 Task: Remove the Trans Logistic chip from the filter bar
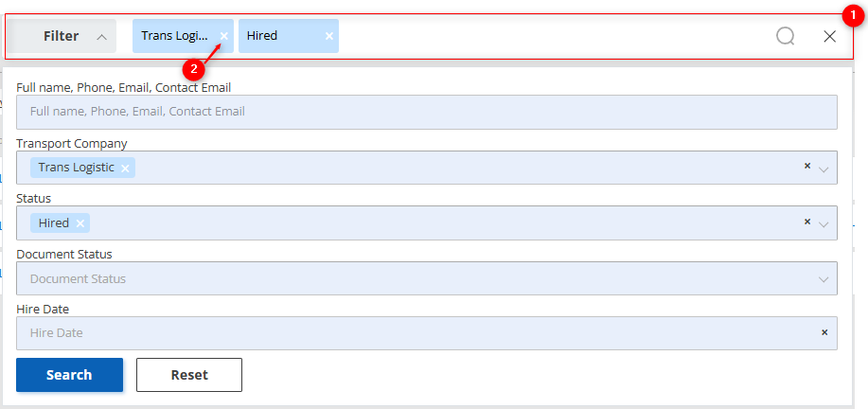[224, 36]
